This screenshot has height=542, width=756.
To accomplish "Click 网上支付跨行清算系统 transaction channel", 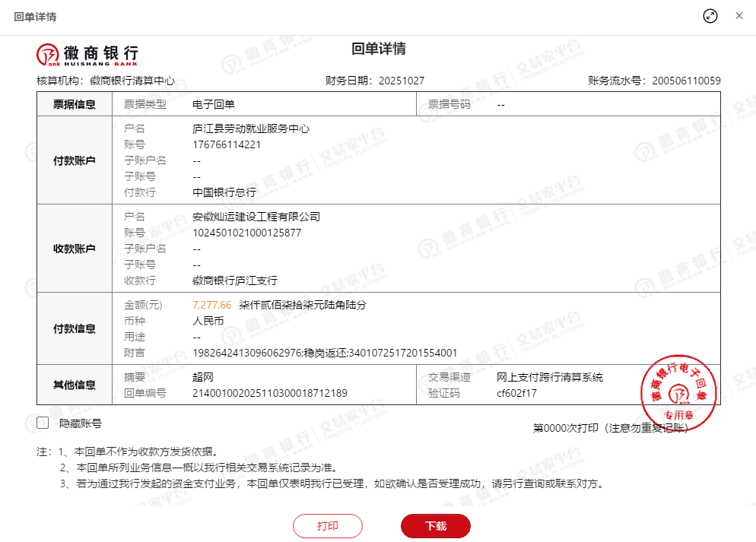I will click(x=549, y=377).
